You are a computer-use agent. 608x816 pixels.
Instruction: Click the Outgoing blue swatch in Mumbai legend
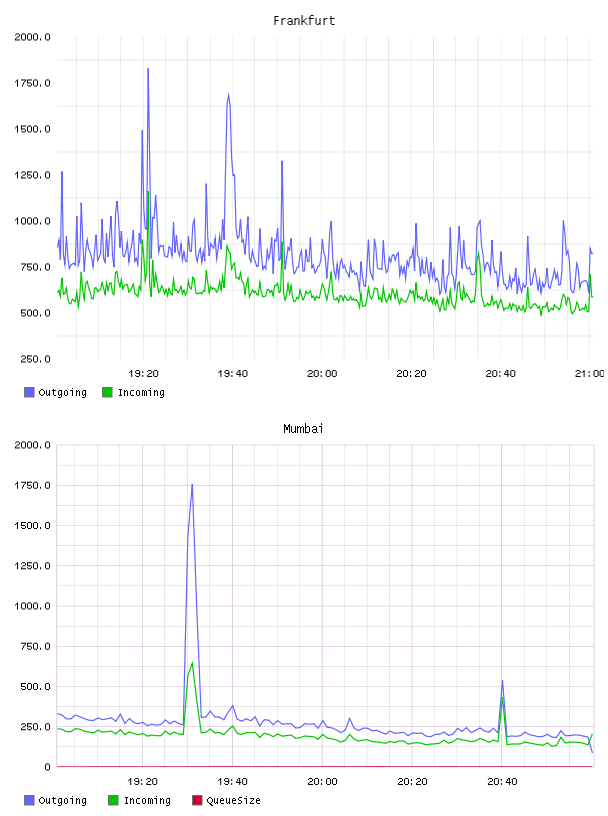(29, 800)
